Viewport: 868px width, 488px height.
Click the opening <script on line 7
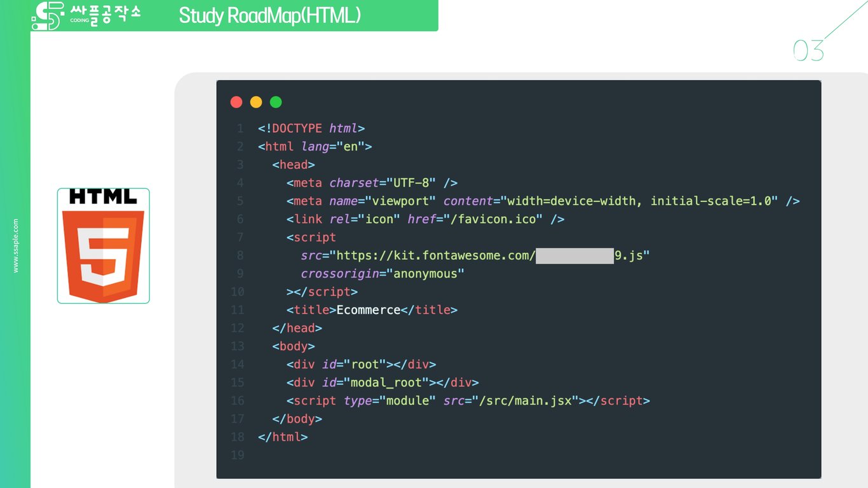311,238
